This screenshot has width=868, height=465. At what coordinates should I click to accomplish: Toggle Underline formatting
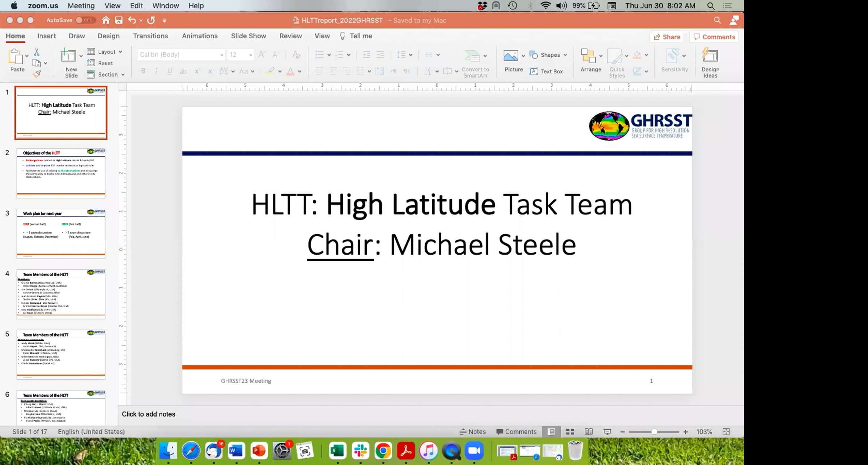click(169, 71)
